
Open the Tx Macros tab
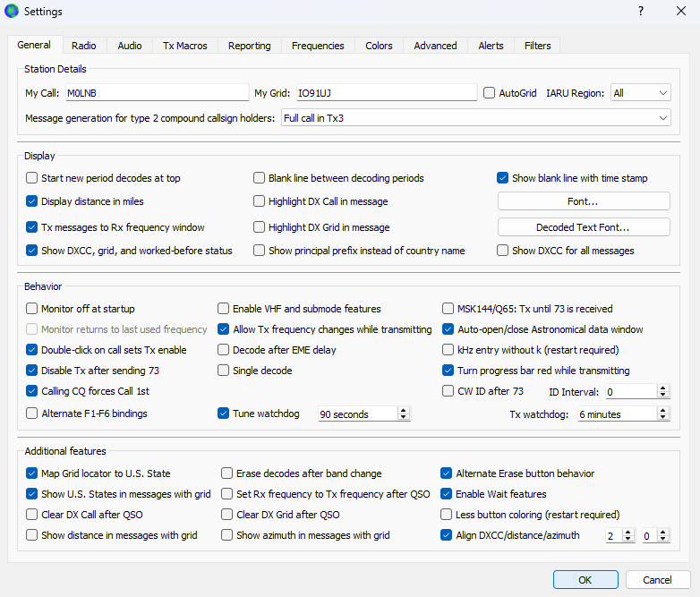[184, 46]
